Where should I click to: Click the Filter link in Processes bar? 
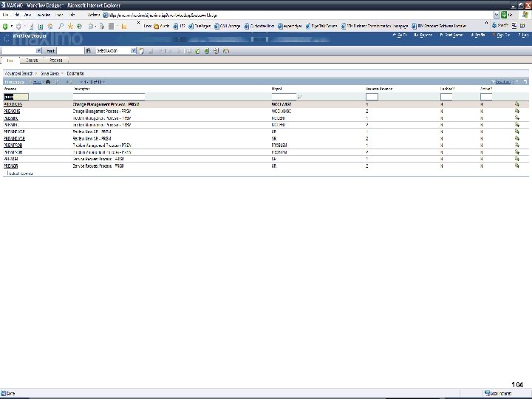38,82
